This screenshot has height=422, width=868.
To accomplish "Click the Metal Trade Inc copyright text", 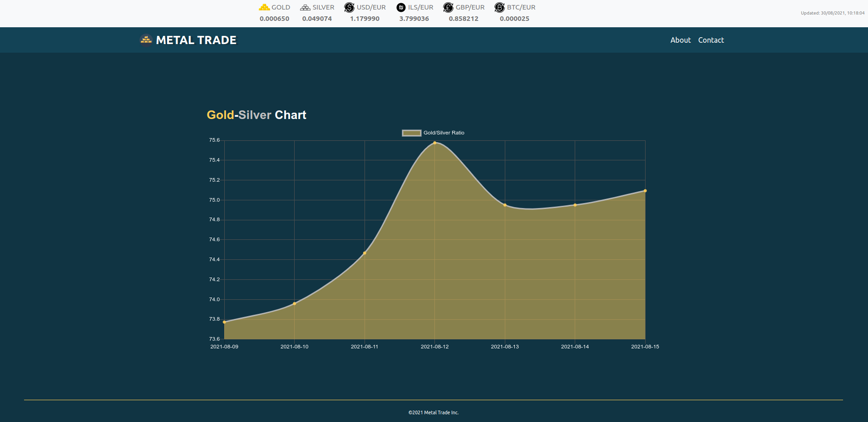I will (434, 412).
